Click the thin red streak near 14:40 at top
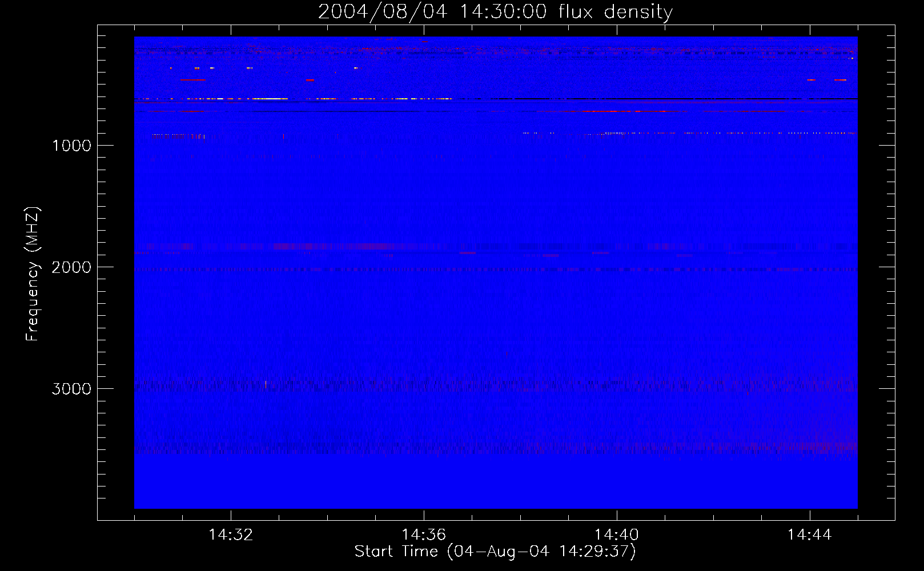 tap(617, 111)
